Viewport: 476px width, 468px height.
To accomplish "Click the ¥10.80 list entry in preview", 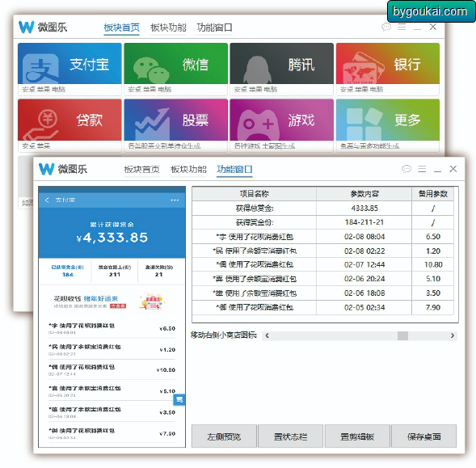I will (112, 370).
